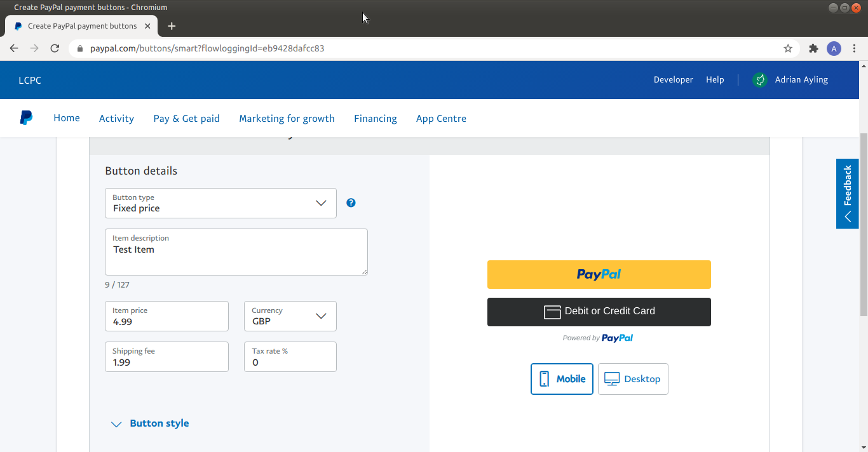Screen dimensions: 868x452
Task: Open the Developer link in the header
Action: tap(674, 80)
